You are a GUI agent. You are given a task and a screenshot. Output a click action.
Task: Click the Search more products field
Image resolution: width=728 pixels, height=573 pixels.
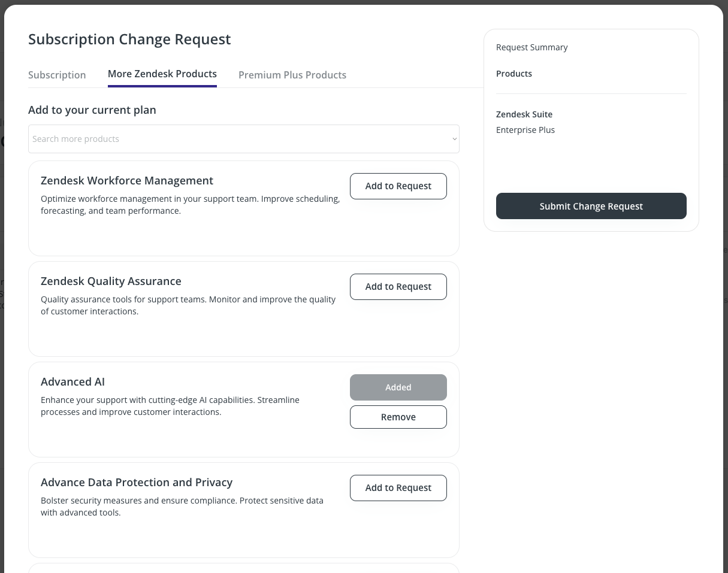(x=243, y=139)
